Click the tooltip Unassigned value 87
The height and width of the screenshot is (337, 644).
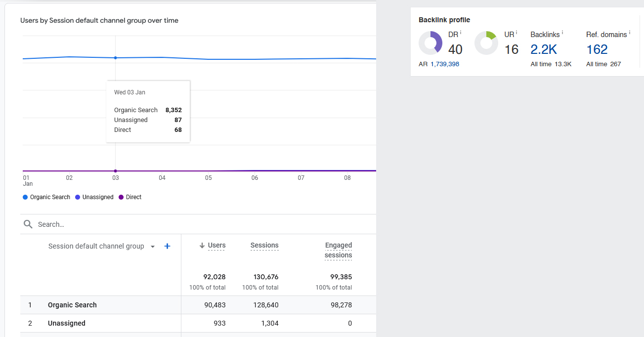(178, 120)
